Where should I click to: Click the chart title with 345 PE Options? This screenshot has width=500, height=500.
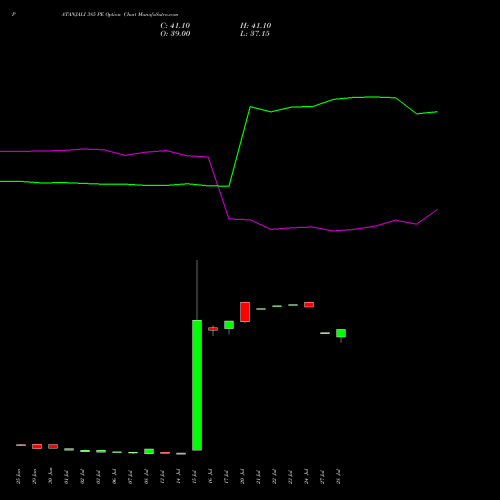(120, 15)
